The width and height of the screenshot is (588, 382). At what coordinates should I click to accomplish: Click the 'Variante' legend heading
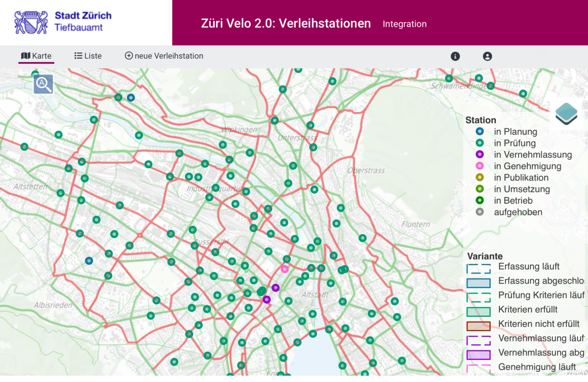485,256
